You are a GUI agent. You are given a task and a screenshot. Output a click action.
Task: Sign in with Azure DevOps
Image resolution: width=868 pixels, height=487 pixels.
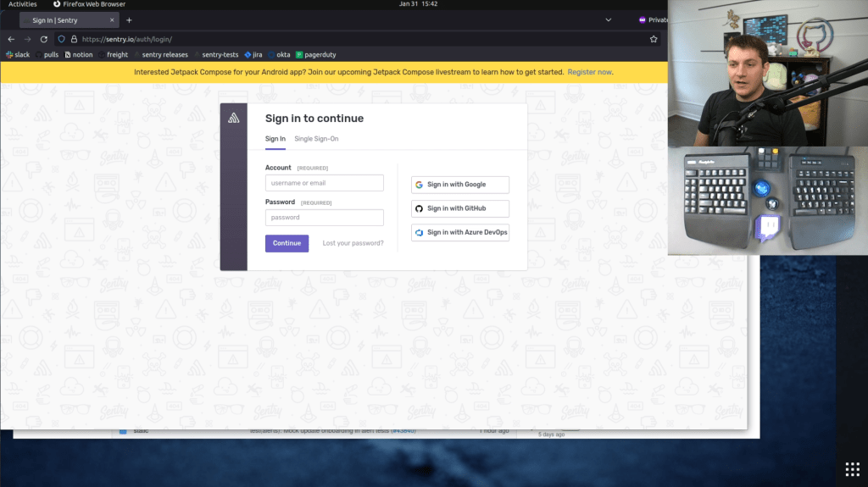pos(460,232)
